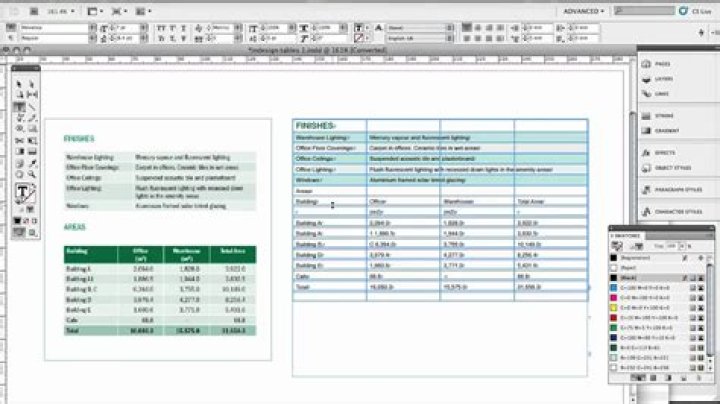Click New Swatch button in Swatches panel
The height and width of the screenshot is (404, 720).
coord(684,378)
